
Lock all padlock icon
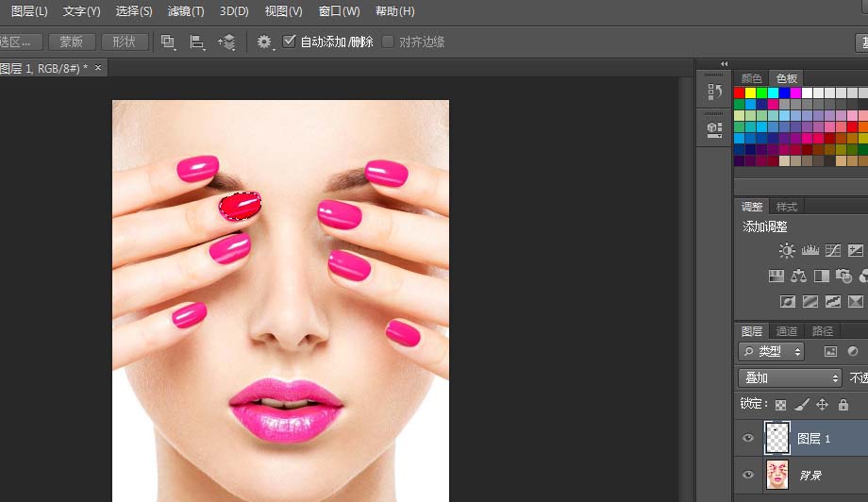point(843,405)
